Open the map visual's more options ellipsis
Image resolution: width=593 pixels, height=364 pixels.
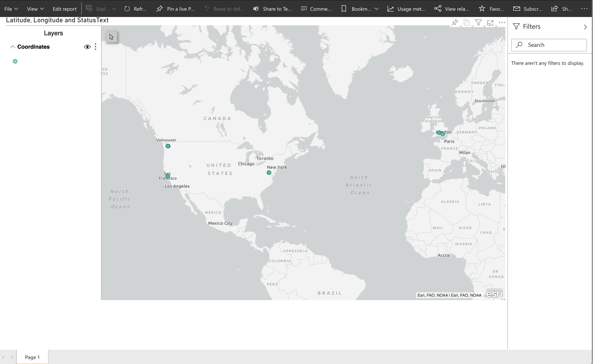coord(502,23)
